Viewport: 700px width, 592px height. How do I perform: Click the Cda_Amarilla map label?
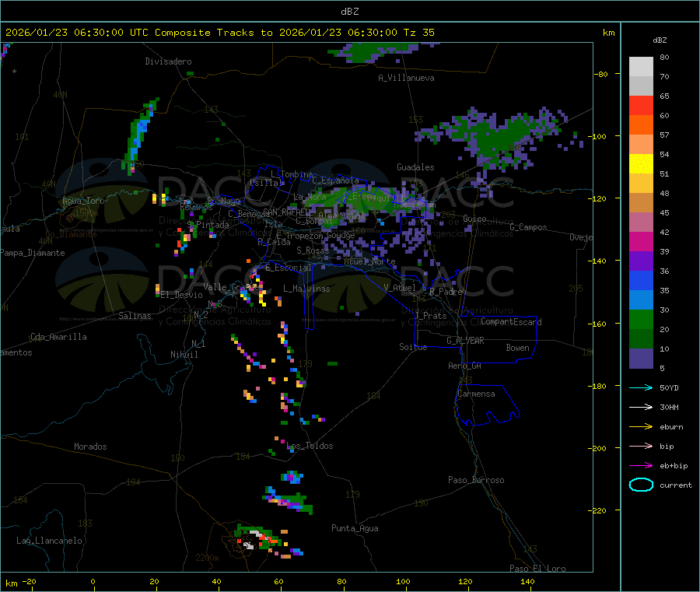[x=58, y=337]
